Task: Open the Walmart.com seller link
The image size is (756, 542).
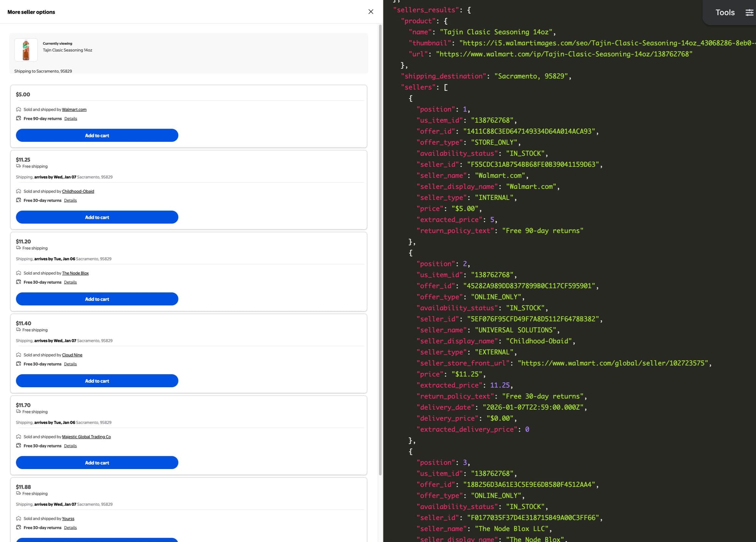Action: 74,110
